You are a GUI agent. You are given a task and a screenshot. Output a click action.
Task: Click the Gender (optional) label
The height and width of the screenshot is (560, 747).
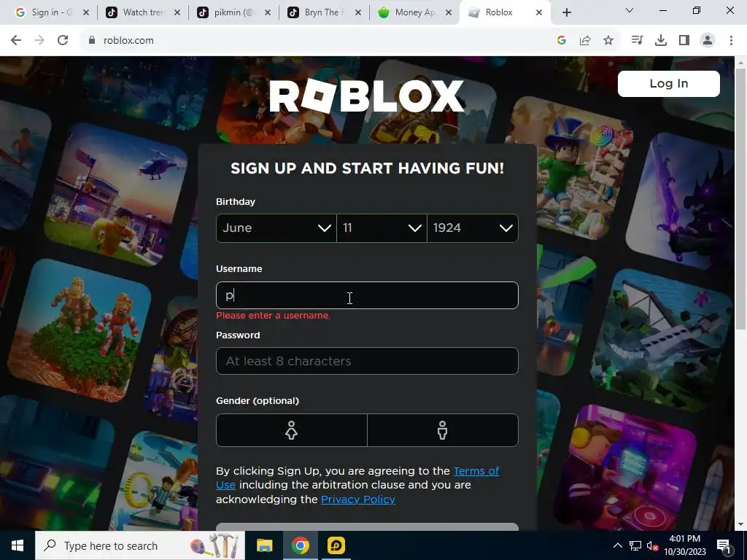258,400
